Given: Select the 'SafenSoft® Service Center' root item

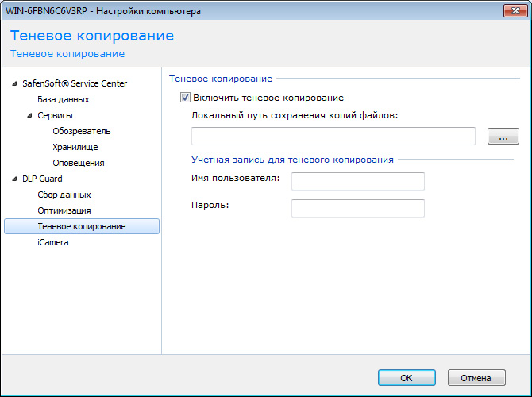Looking at the screenshot, I should 75,83.
